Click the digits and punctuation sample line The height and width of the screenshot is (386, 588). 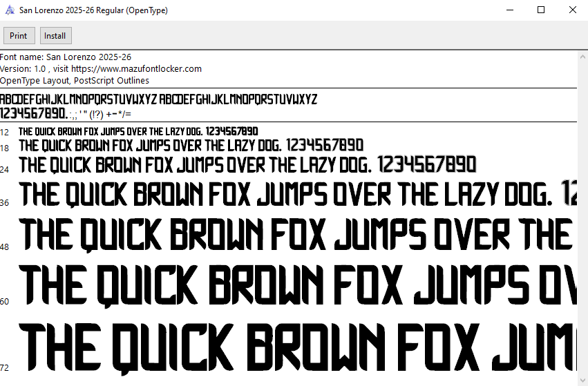click(x=66, y=113)
